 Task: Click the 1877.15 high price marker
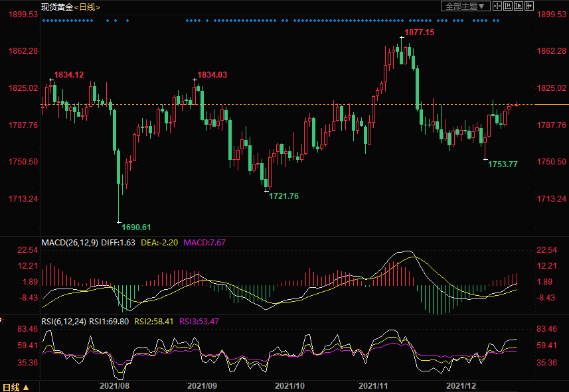coord(420,32)
